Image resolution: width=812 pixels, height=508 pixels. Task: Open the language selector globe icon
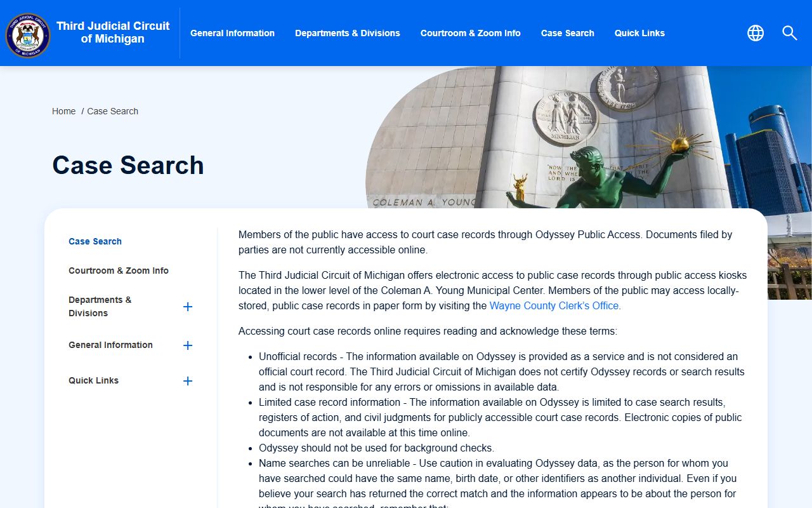(x=755, y=33)
